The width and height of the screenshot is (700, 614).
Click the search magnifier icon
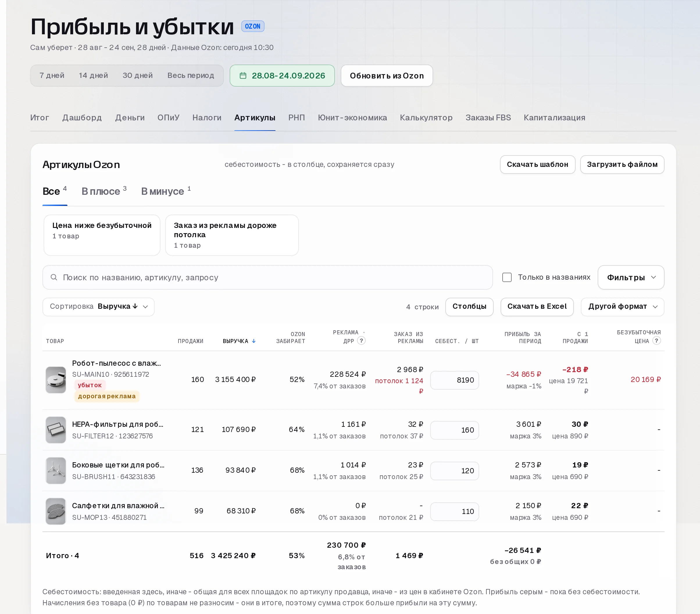click(x=54, y=277)
